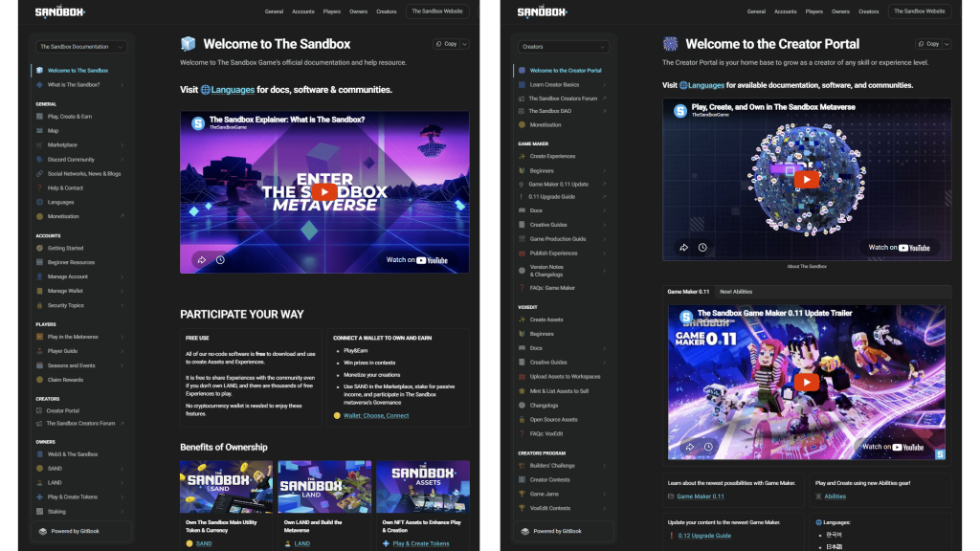The width and height of the screenshot is (980, 551).
Task: Click the Mint & List Assets star icon
Action: pyautogui.click(x=522, y=391)
